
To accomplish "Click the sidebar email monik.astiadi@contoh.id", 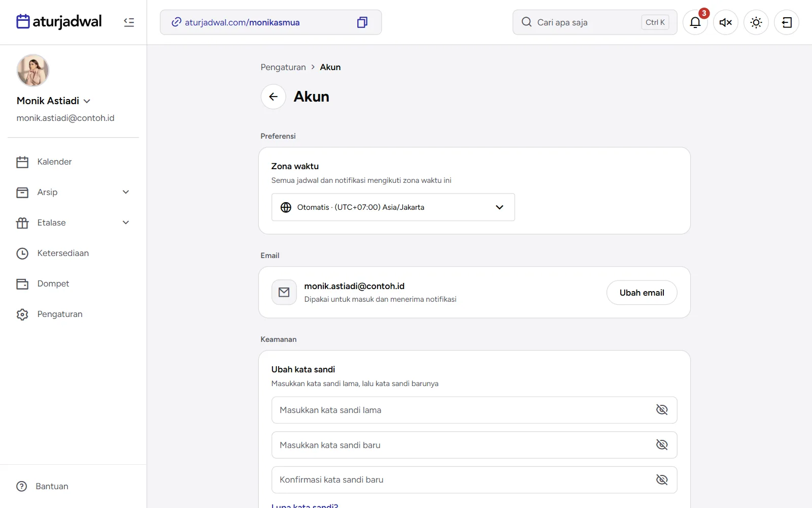I will pos(65,118).
